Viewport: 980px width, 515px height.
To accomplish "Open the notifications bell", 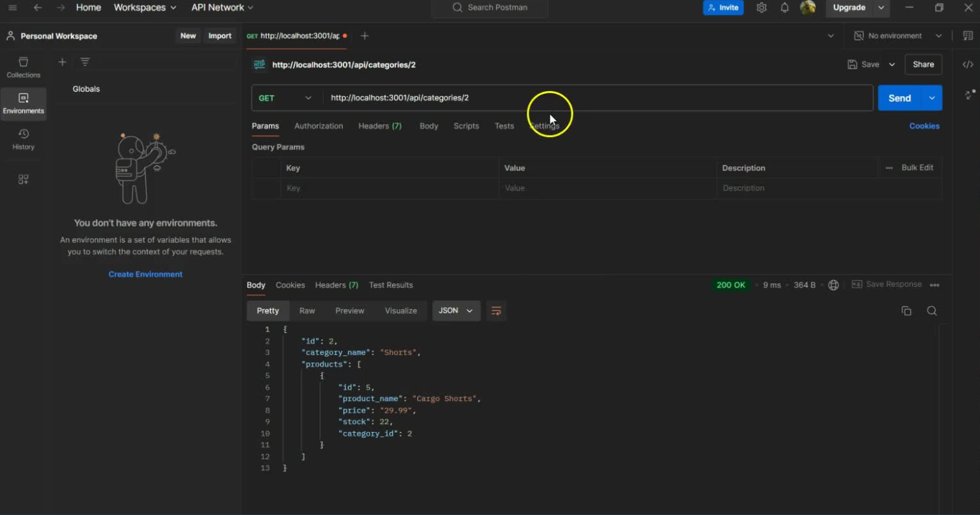I will pos(784,8).
